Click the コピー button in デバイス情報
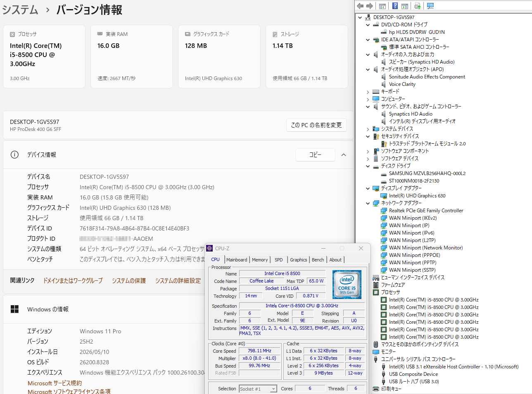The height and width of the screenshot is (394, 532). [x=315, y=154]
